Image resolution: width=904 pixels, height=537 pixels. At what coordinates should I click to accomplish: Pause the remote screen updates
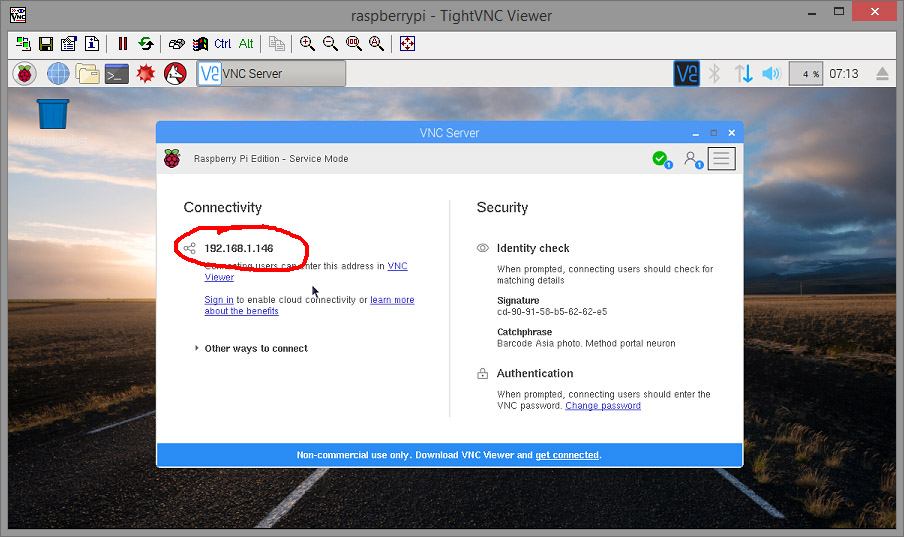[x=123, y=44]
